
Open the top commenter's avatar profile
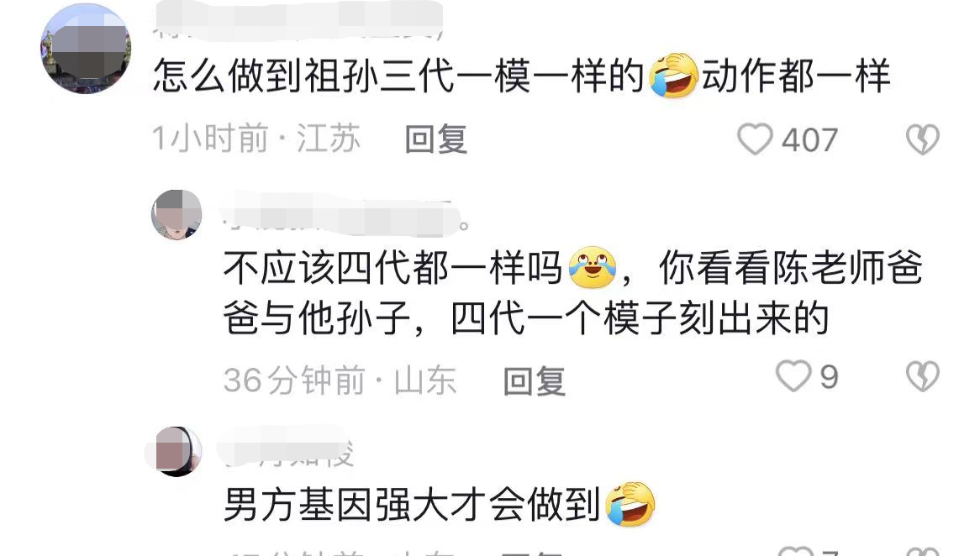point(86,49)
